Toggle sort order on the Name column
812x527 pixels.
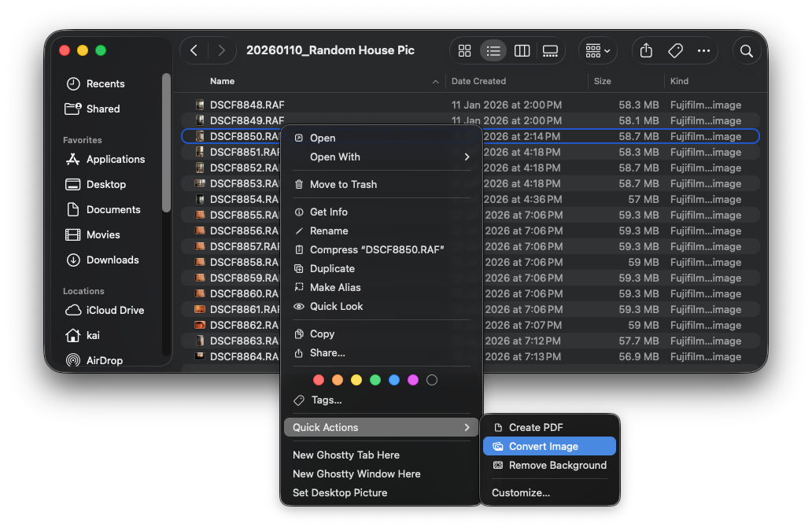(222, 81)
